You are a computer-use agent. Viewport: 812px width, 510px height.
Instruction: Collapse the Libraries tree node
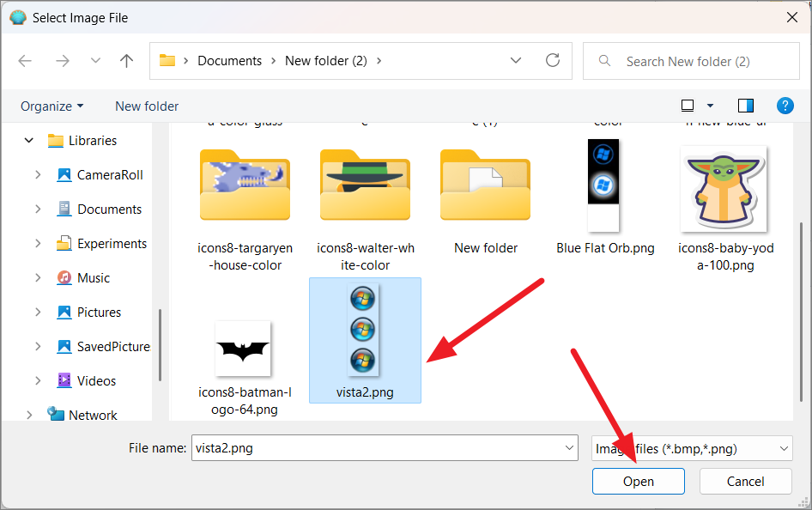coord(29,140)
